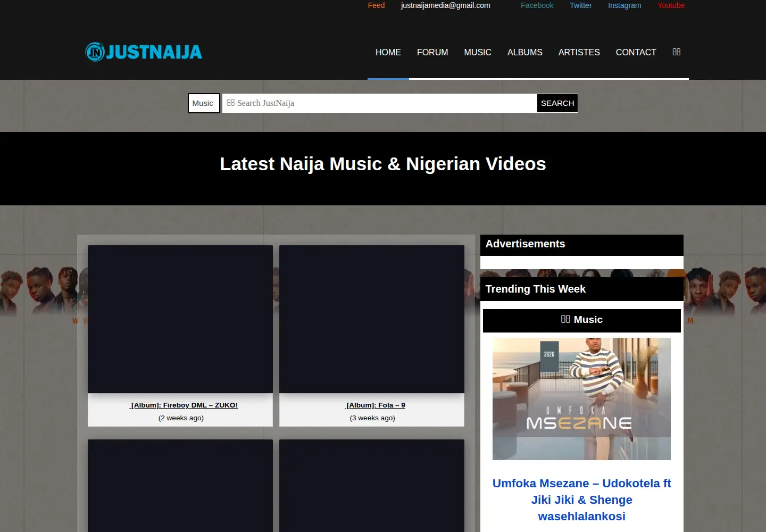This screenshot has width=766, height=532.
Task: Visit the Instagram link
Action: pyautogui.click(x=625, y=5)
